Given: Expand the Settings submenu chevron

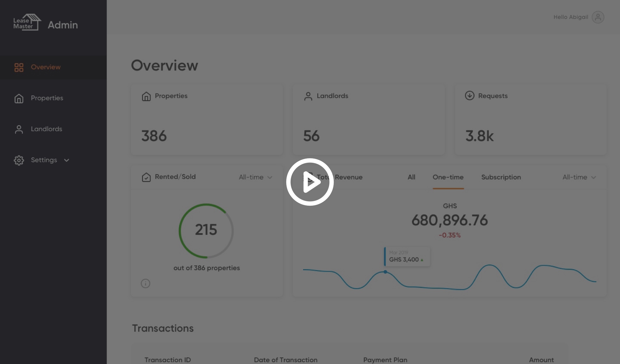Looking at the screenshot, I should 66,160.
